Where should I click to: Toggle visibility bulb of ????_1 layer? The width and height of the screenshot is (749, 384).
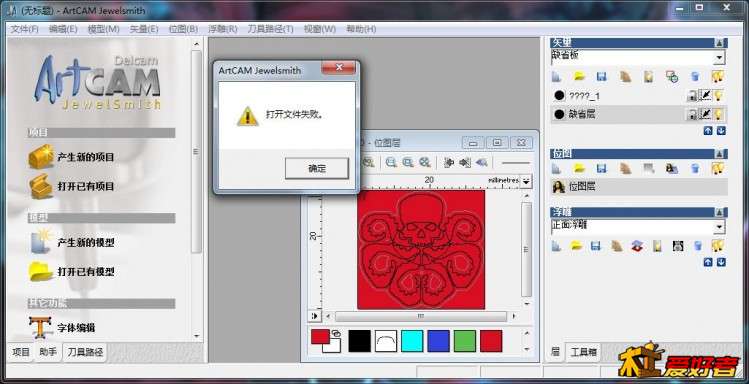[718, 96]
